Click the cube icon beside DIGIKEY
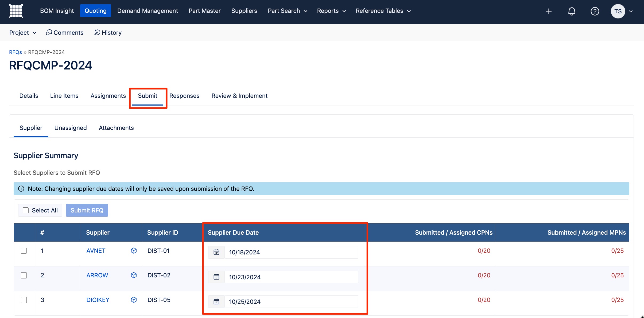 134,300
